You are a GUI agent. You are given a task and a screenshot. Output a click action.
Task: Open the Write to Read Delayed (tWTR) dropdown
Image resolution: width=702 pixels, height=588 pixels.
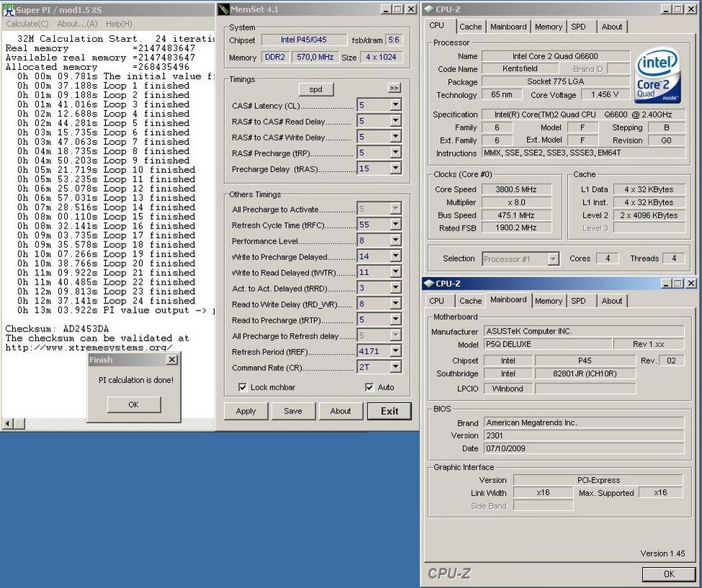pyautogui.click(x=395, y=272)
